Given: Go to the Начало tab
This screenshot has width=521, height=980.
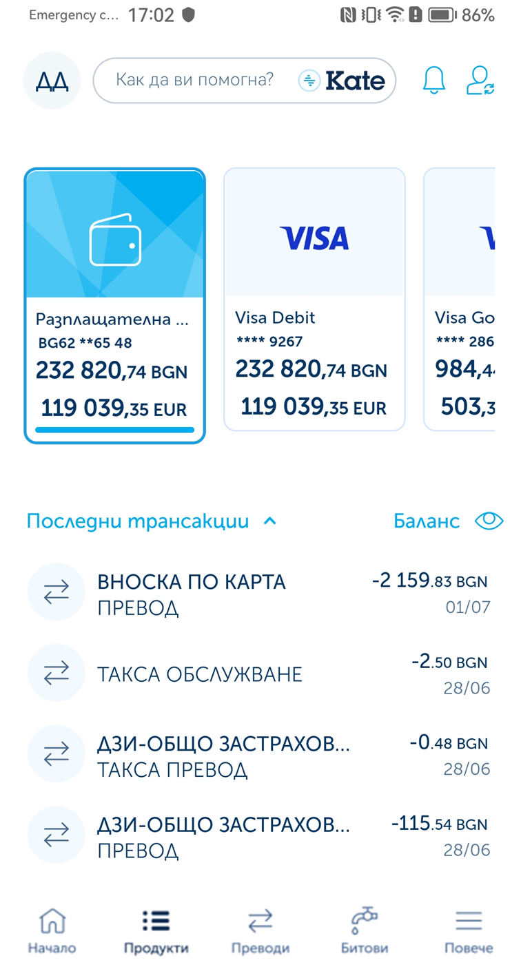Looking at the screenshot, I should [52, 931].
